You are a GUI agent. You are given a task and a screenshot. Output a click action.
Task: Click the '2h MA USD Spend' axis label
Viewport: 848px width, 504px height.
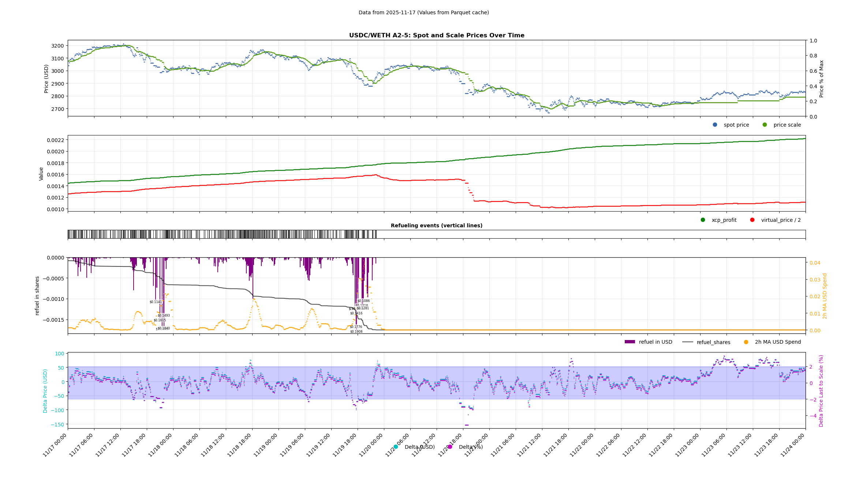(x=825, y=296)
